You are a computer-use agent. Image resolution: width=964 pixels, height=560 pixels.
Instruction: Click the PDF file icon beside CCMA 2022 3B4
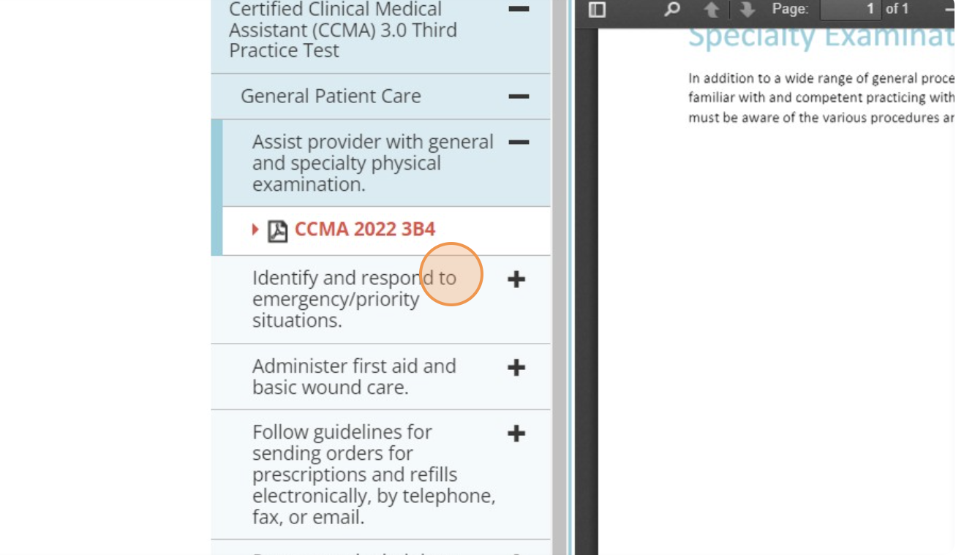(277, 230)
